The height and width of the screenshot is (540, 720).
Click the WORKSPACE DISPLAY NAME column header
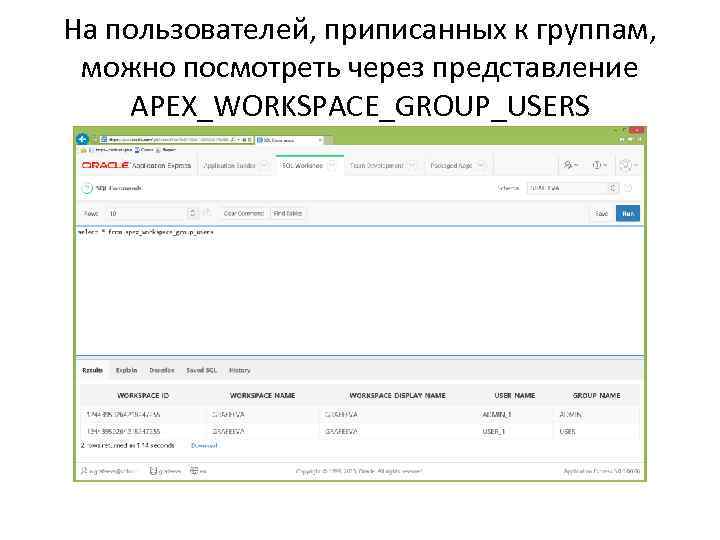(x=398, y=395)
